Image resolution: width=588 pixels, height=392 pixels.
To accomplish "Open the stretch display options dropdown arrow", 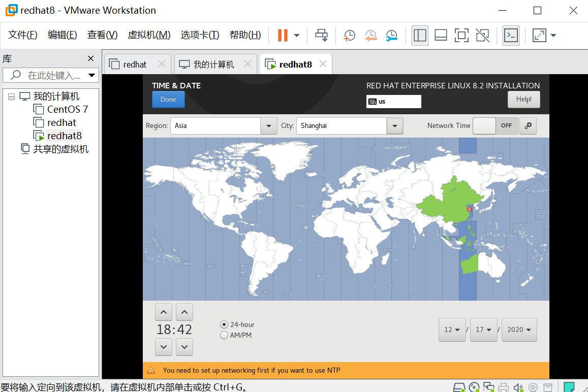I will pos(553,36).
